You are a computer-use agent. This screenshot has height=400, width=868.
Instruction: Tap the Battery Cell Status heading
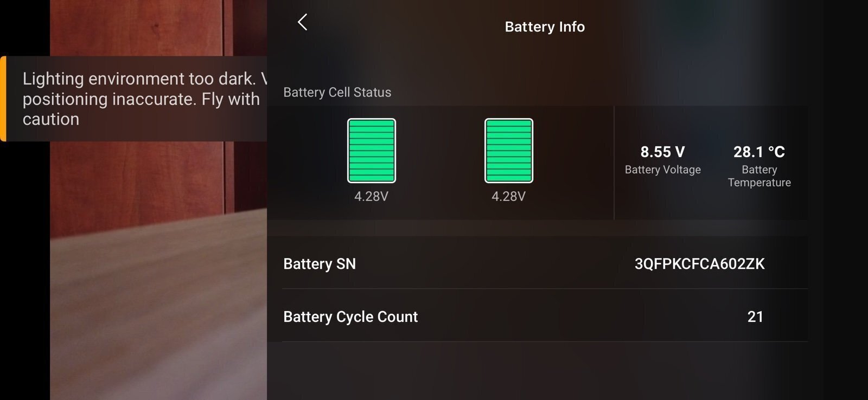pyautogui.click(x=337, y=92)
